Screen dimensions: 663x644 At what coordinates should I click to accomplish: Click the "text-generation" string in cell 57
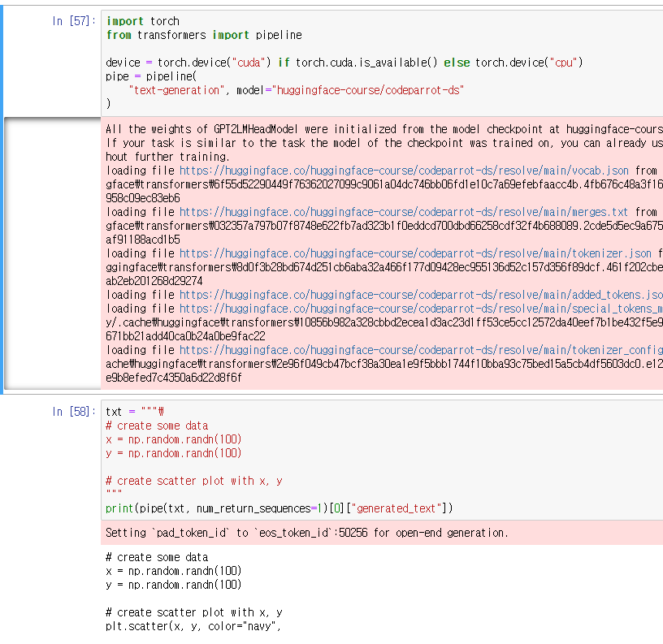176,90
